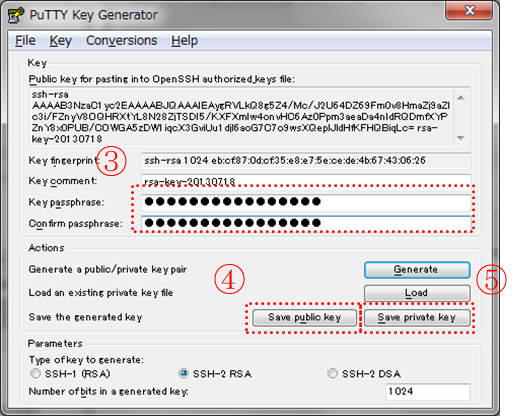Click the Generate button
The height and width of the screenshot is (416, 528).
pyautogui.click(x=417, y=270)
